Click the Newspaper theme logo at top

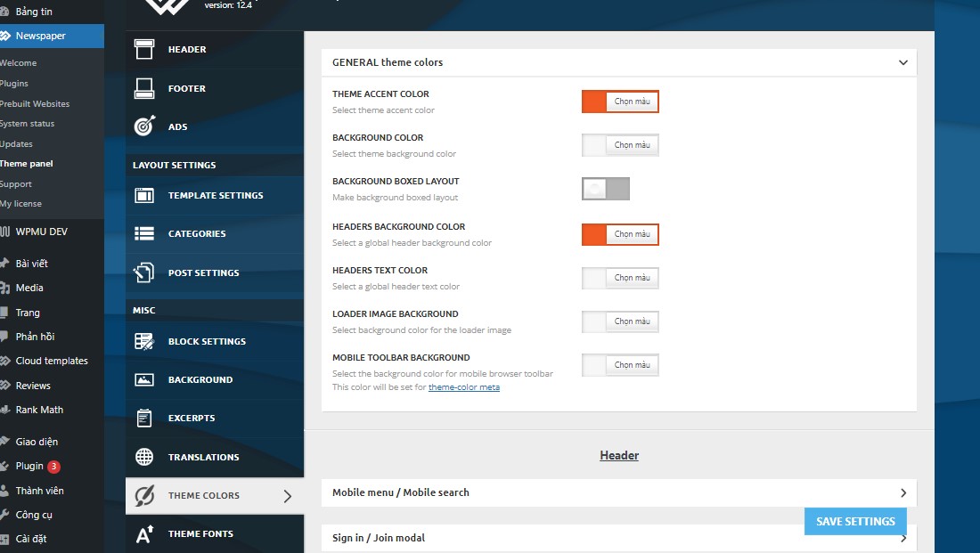tap(167, 7)
